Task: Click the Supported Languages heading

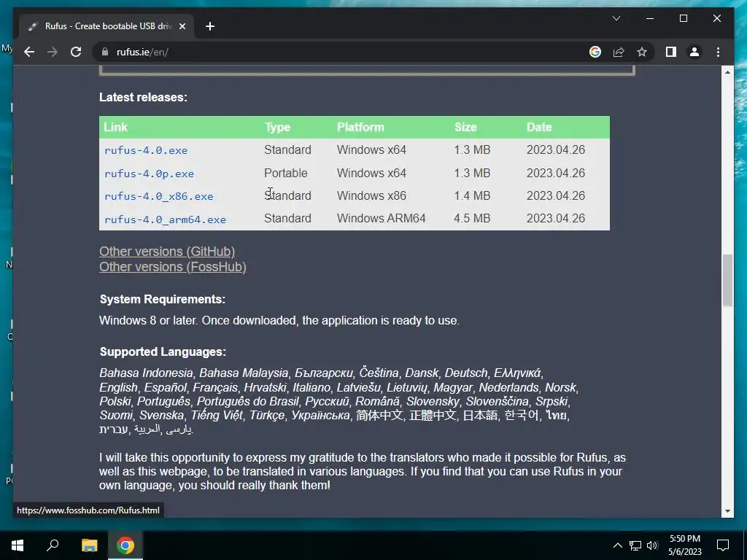Action: [163, 351]
